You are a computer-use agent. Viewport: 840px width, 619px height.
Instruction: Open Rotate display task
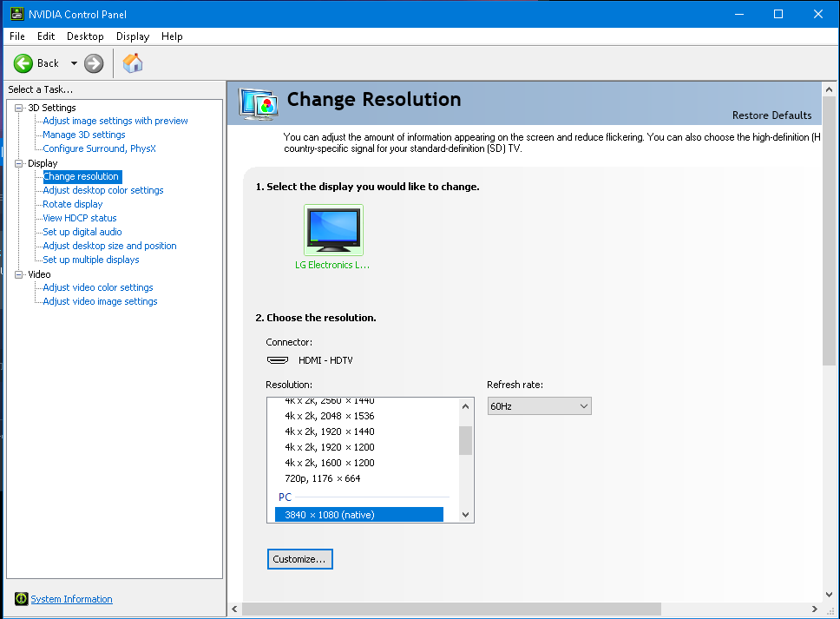pyautogui.click(x=72, y=205)
